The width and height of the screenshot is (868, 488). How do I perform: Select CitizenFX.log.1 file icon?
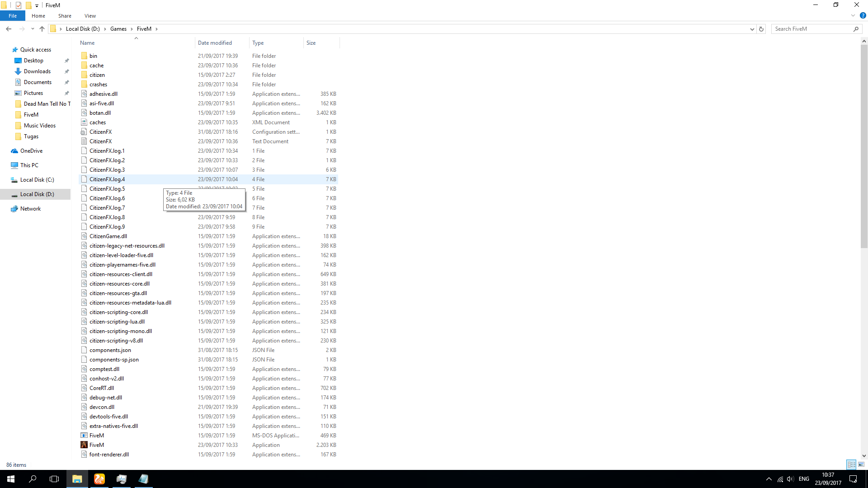click(84, 151)
